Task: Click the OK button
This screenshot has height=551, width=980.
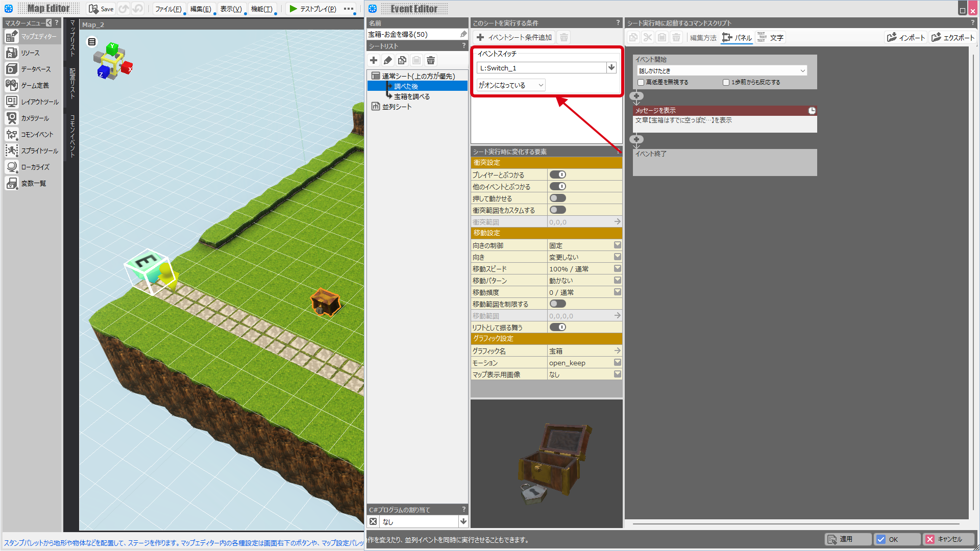Action: click(x=897, y=539)
